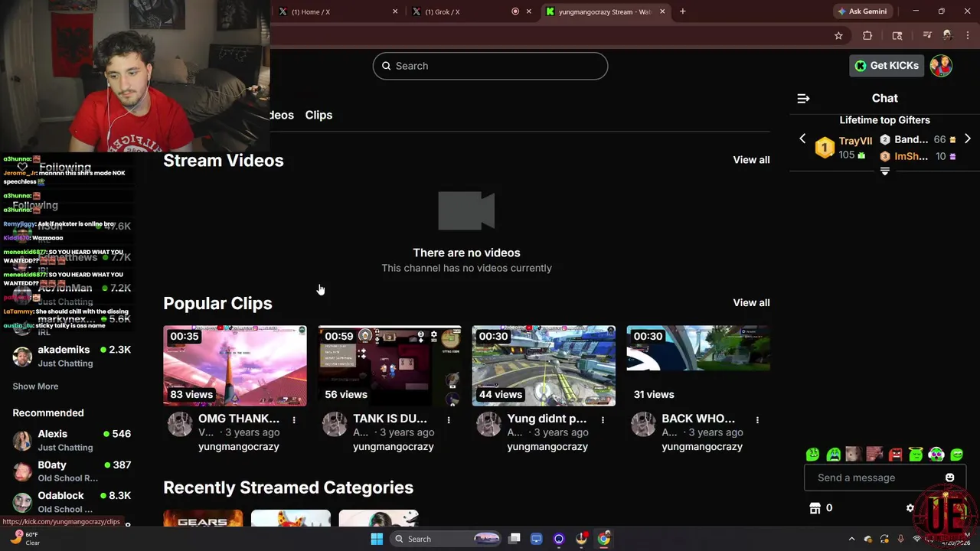Open options for the Yung didnt p clip

[603, 419]
